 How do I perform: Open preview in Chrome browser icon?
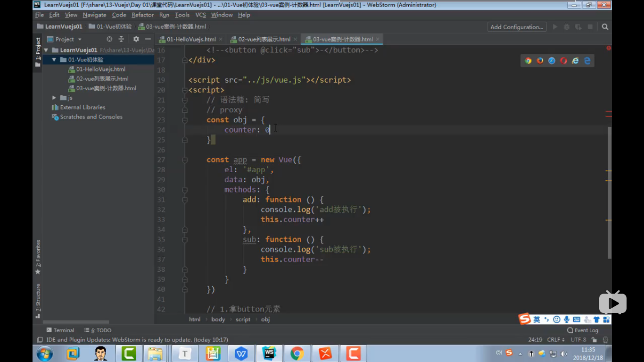pos(528,61)
